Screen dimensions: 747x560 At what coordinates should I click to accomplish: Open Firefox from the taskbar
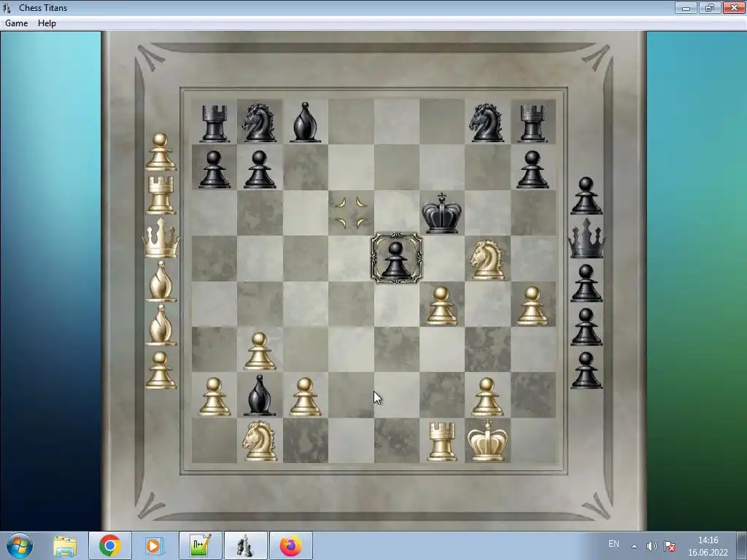(290, 545)
